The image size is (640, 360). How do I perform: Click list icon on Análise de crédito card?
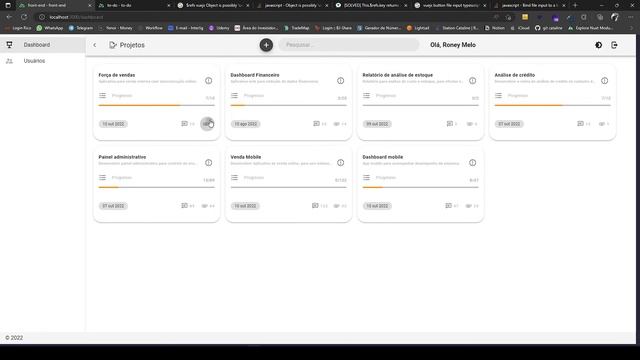pos(498,96)
